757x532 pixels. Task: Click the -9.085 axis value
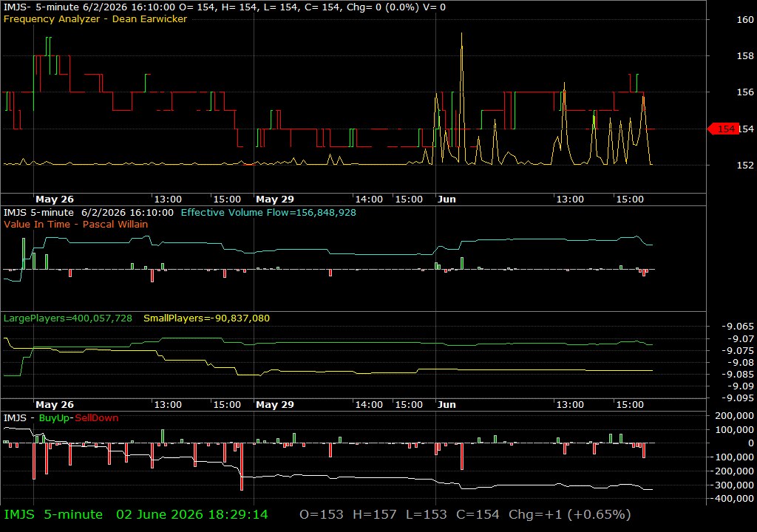pos(737,374)
